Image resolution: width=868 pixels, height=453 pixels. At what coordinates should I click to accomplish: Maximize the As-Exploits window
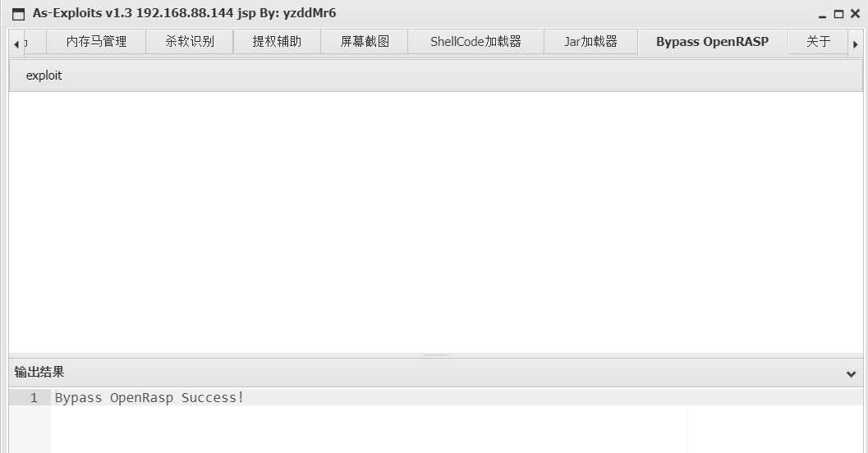coord(838,14)
